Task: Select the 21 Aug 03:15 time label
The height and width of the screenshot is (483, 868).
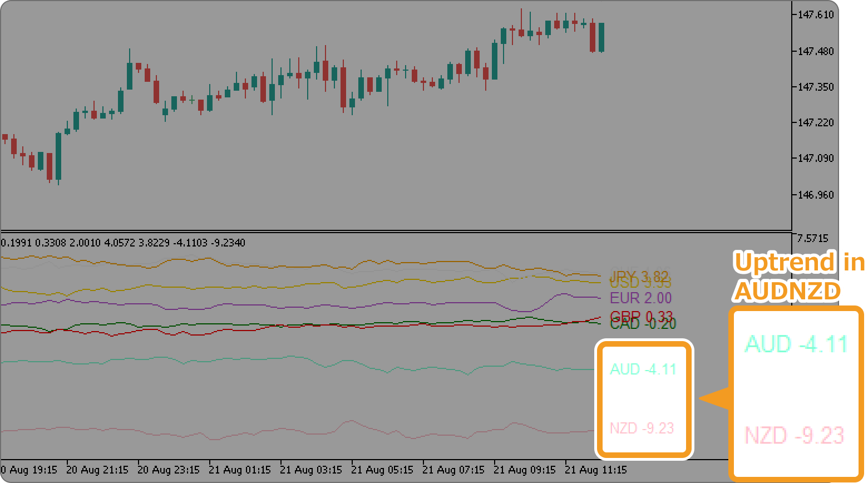Action: pos(310,470)
